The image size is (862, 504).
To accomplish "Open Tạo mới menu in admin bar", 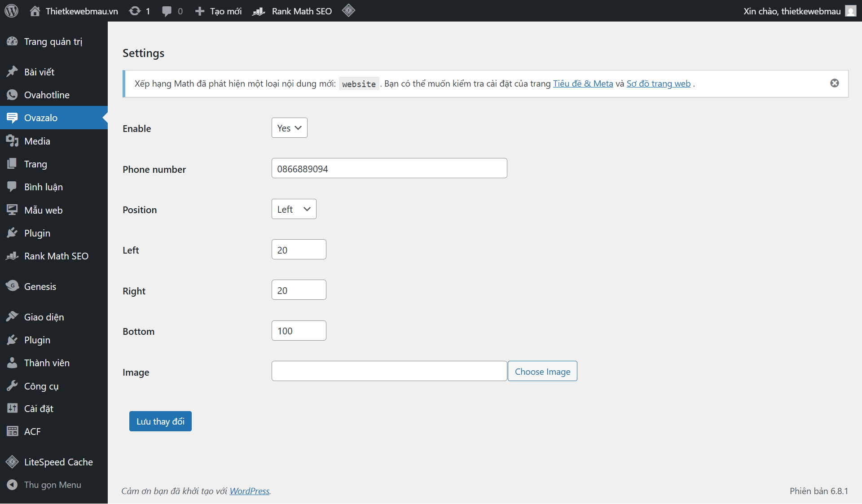I will tap(219, 11).
